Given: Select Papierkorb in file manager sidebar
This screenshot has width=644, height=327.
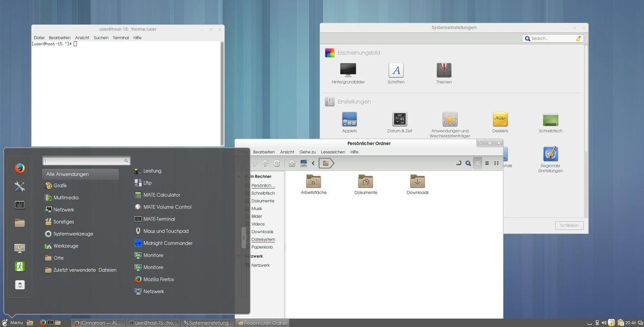Looking at the screenshot, I should click(262, 247).
